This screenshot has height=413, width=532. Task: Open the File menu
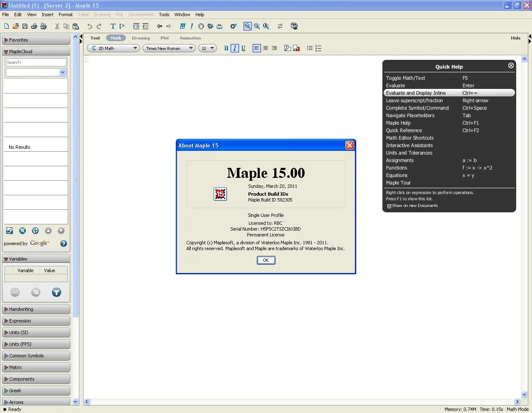[5, 15]
